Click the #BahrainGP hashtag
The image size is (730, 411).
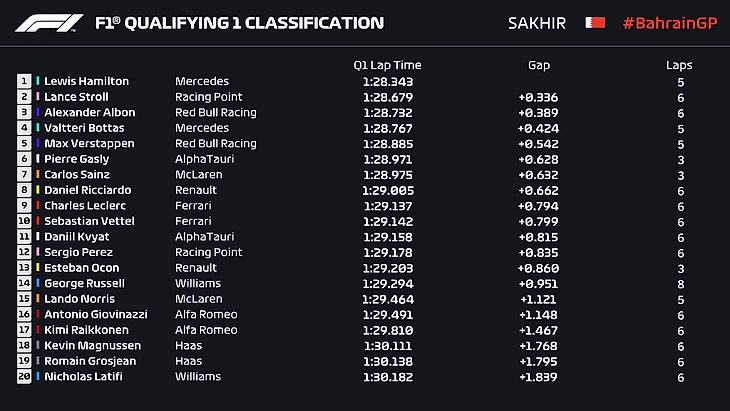(667, 23)
